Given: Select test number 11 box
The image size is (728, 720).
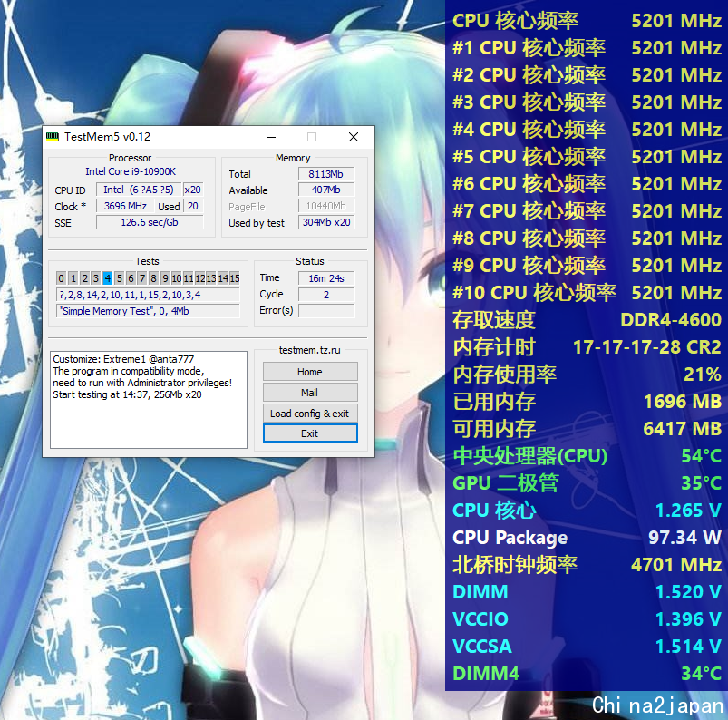Looking at the screenshot, I should (188, 278).
